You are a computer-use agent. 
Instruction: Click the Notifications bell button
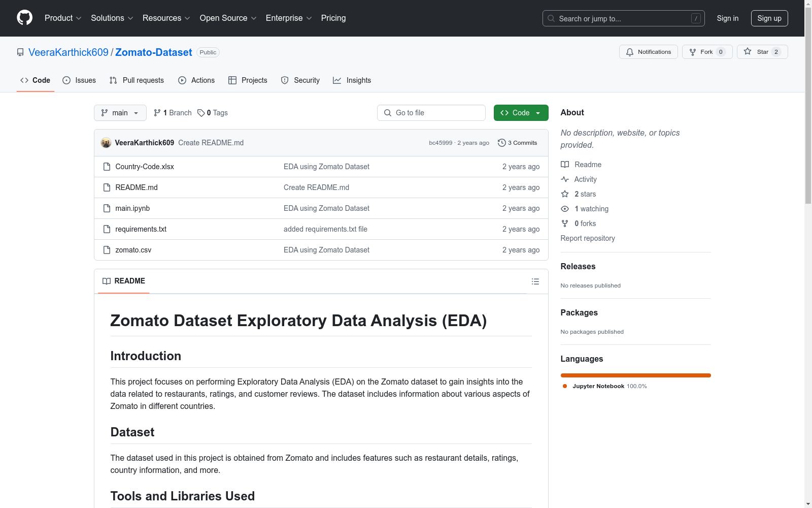point(649,52)
